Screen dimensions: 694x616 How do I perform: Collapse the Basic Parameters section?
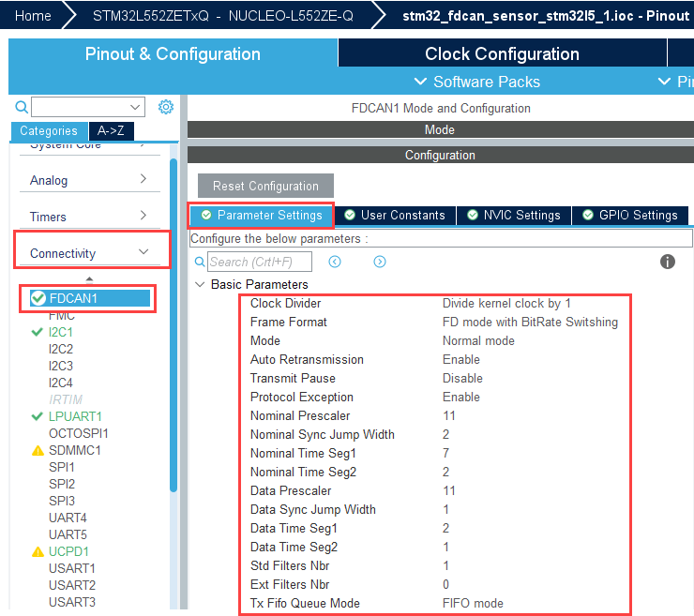pos(200,284)
